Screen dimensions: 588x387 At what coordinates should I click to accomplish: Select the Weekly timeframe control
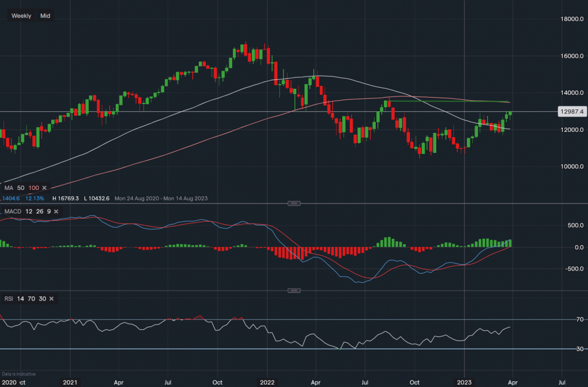(x=21, y=15)
